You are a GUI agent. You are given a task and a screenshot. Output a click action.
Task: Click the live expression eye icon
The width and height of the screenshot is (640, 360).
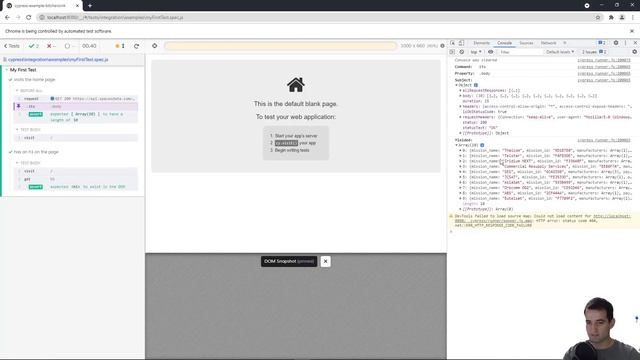point(491,52)
